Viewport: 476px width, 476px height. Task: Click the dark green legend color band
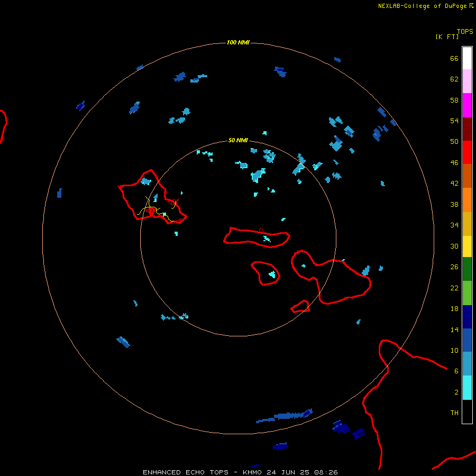(467, 269)
